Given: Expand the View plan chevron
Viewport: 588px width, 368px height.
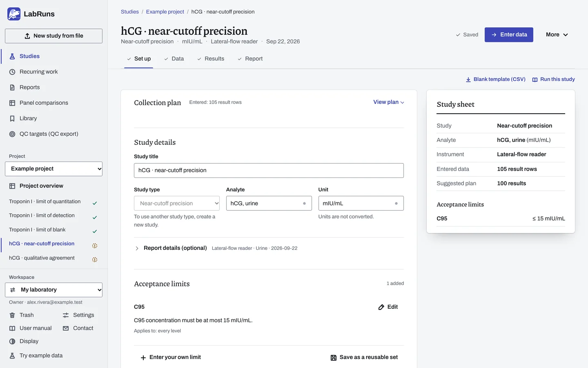Looking at the screenshot, I should [402, 103].
